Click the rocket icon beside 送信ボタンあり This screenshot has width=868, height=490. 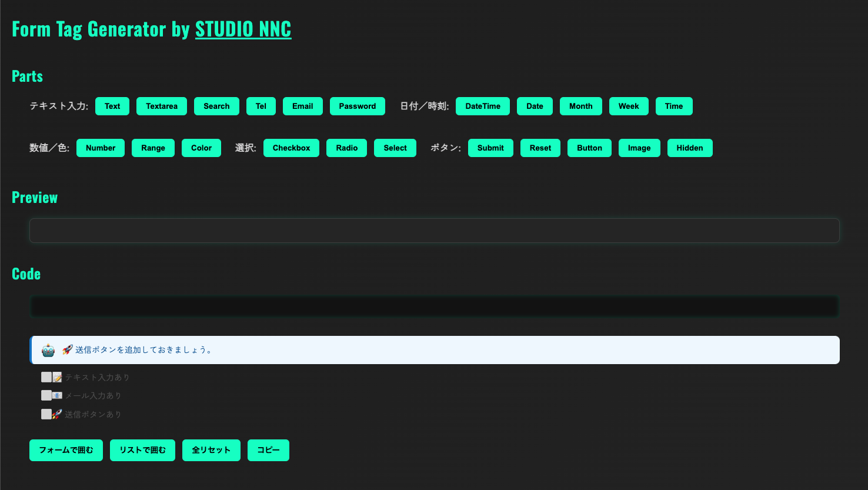57,414
